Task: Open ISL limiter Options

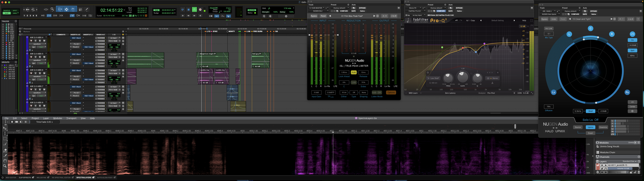Action: click(391, 92)
